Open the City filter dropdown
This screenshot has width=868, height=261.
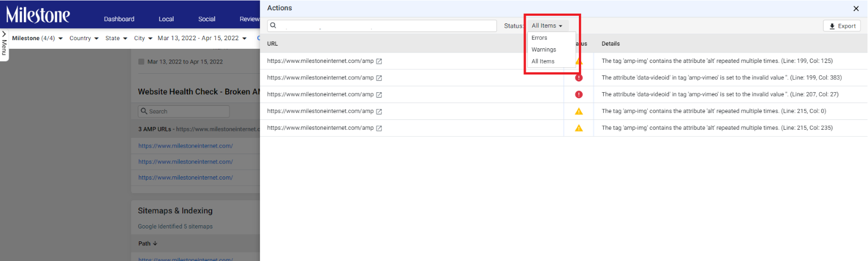click(143, 39)
